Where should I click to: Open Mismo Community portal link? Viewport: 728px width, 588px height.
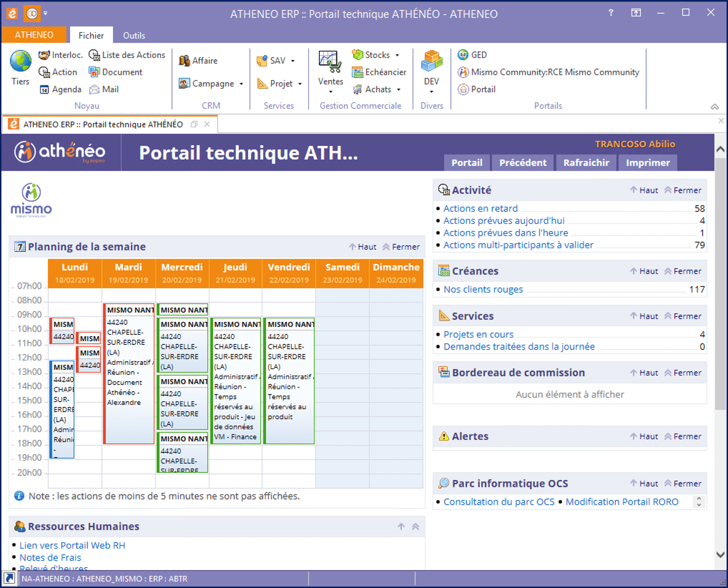point(548,72)
